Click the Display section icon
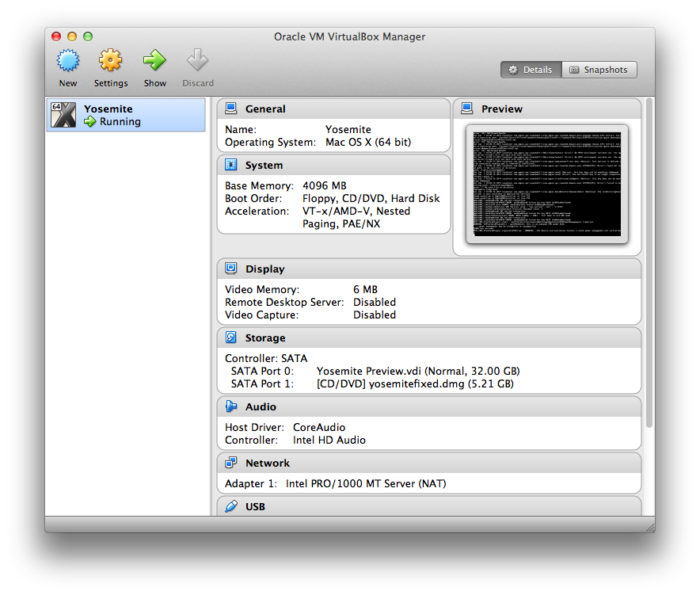 click(231, 269)
